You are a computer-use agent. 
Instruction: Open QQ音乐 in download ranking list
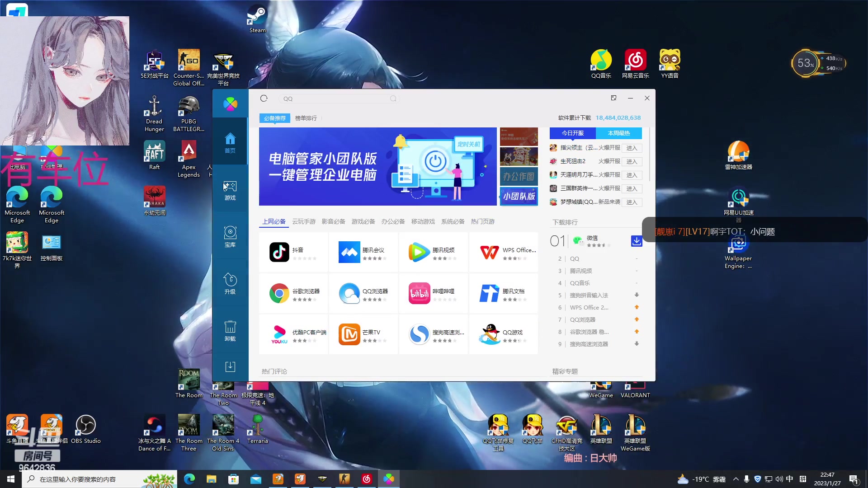tap(580, 283)
